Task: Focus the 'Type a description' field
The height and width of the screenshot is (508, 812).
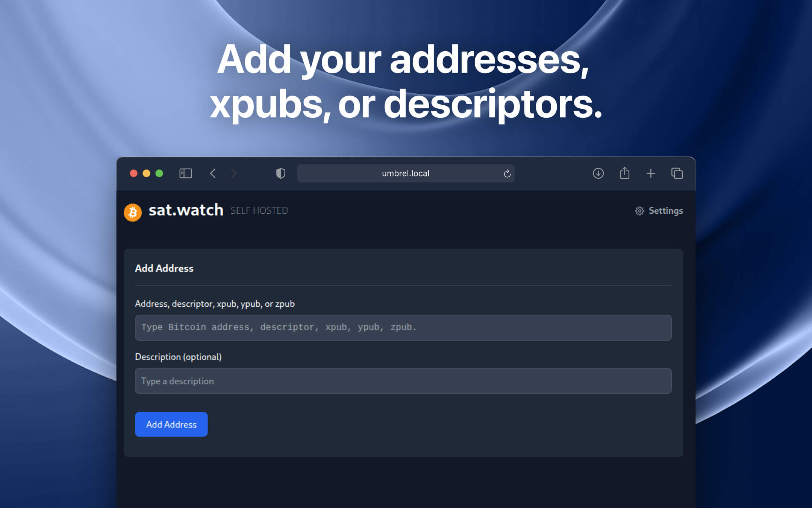Action: tap(403, 381)
